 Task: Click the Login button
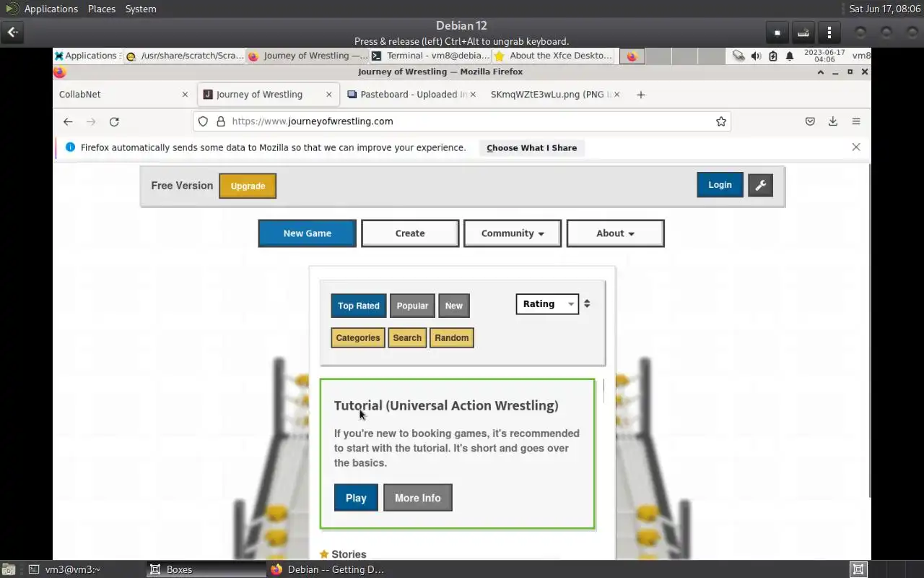point(720,185)
